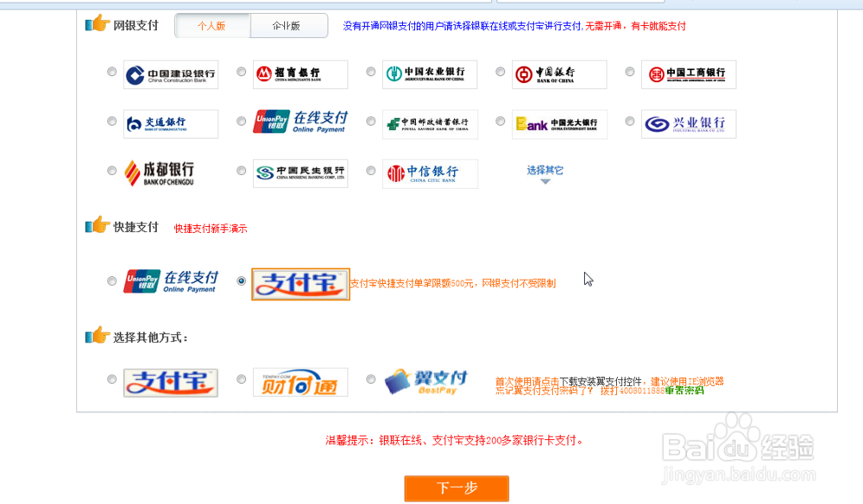Expand the 选择其它 bank list
Image resolution: width=863 pixels, height=504 pixels.
(x=545, y=173)
